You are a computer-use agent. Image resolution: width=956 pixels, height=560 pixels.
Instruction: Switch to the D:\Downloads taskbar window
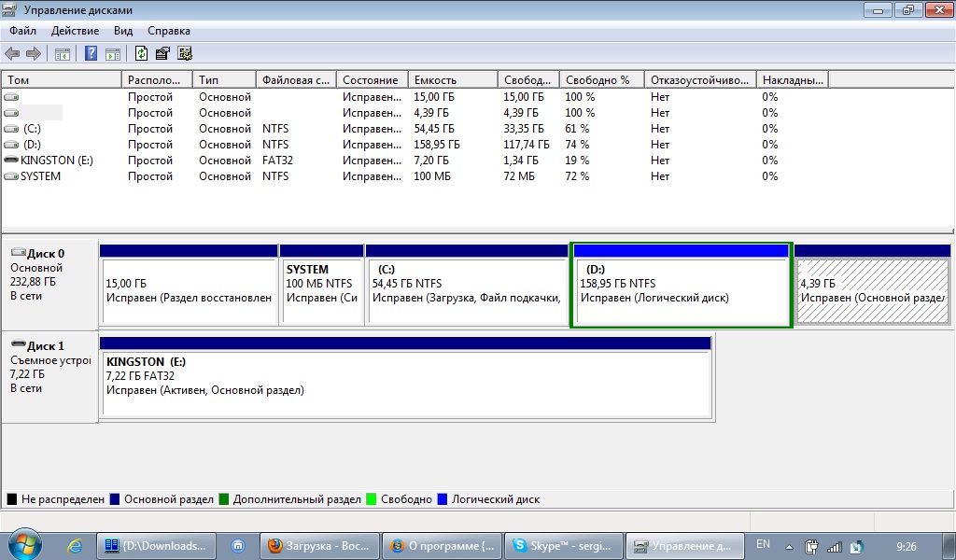(x=156, y=546)
